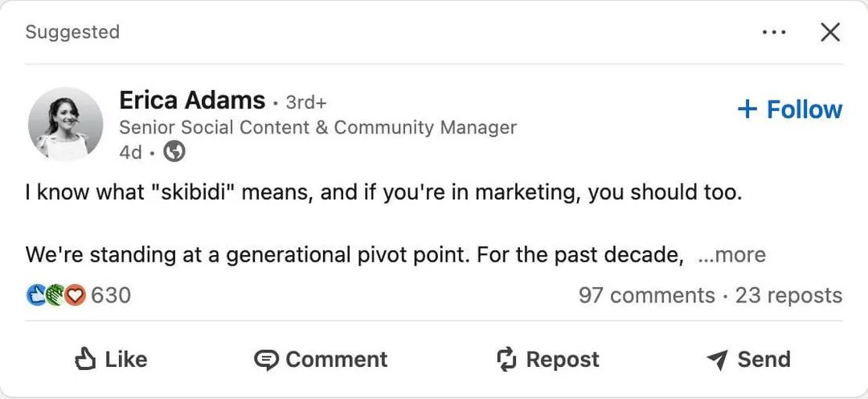
Task: View the 97 comments
Action: coord(646,294)
